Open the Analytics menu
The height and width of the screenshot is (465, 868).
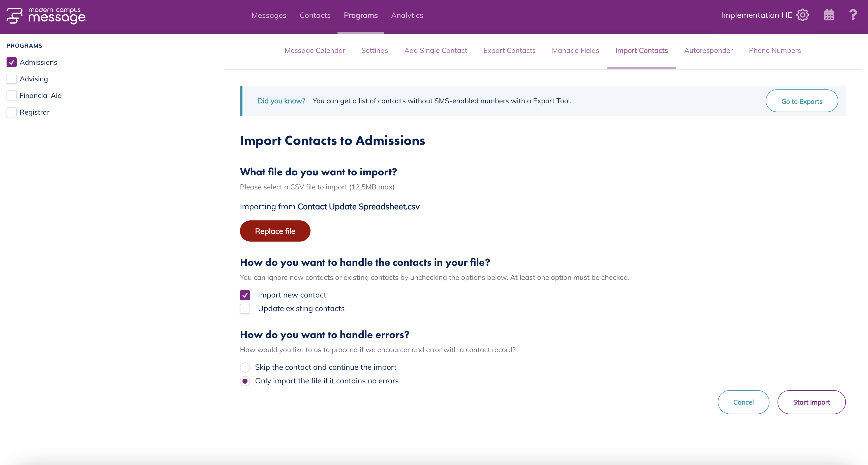click(407, 15)
